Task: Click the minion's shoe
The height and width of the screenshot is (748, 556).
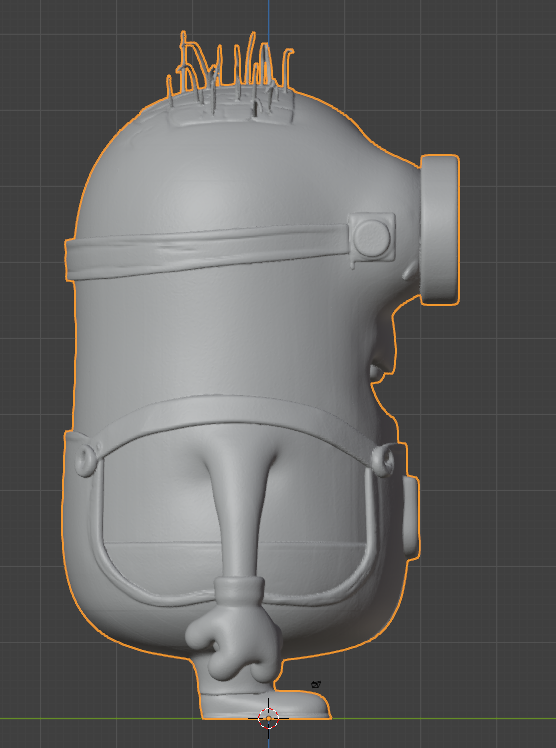Action: pyautogui.click(x=265, y=703)
